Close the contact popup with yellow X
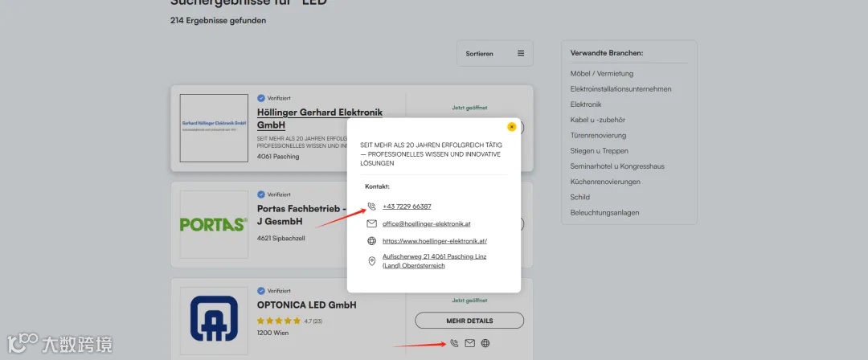The image size is (868, 360). (x=511, y=127)
